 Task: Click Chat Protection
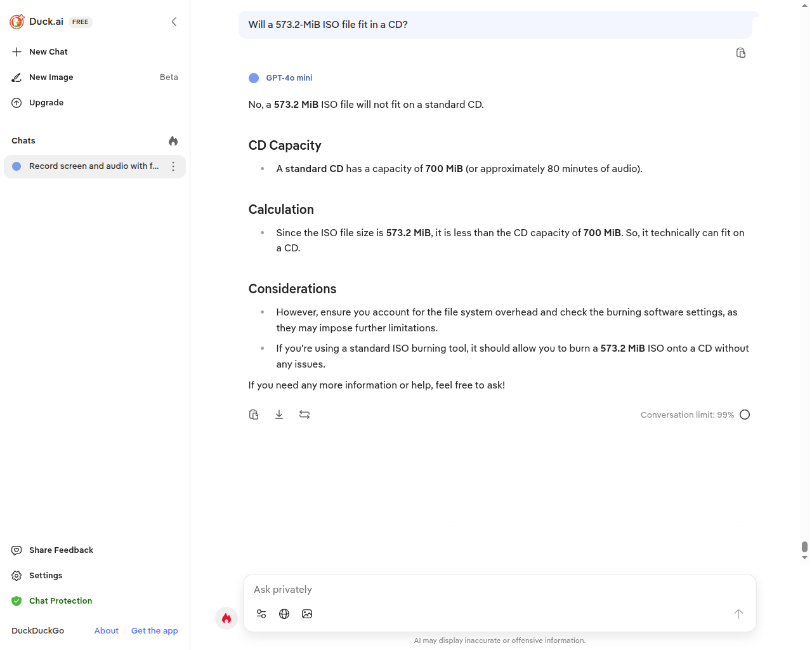[x=60, y=601]
